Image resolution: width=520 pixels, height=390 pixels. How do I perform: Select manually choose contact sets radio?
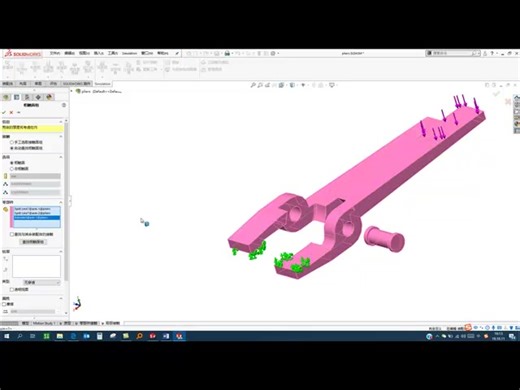pyautogui.click(x=12, y=142)
